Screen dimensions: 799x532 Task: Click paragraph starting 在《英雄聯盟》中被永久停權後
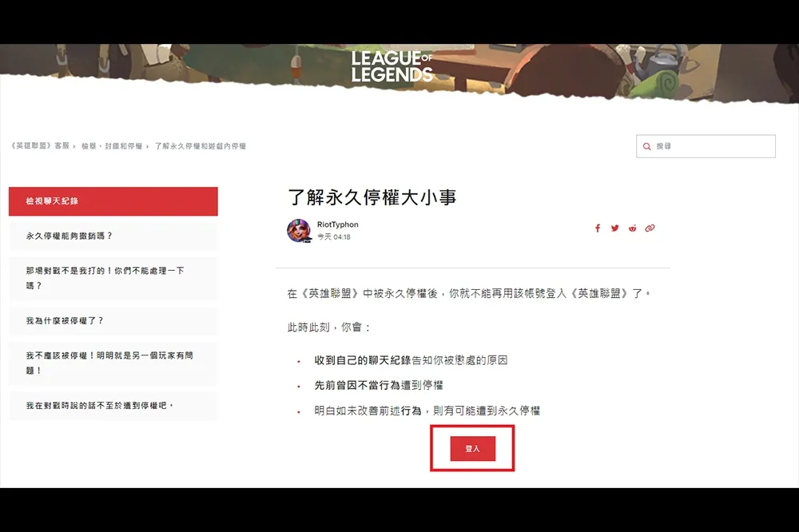[x=469, y=293]
